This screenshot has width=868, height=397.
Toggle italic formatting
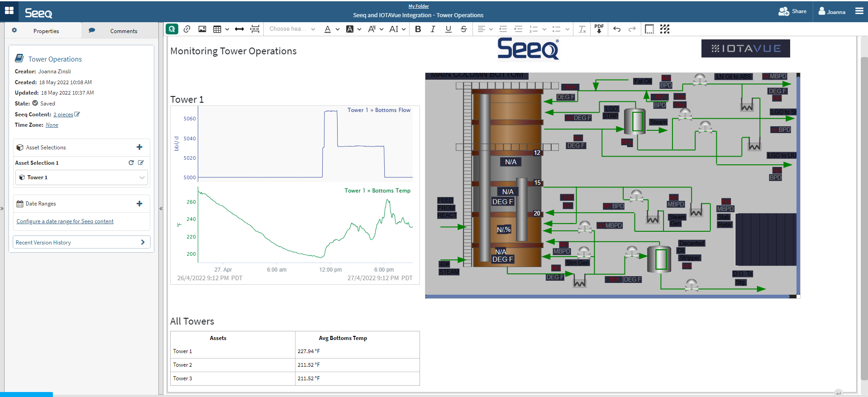pyautogui.click(x=433, y=29)
